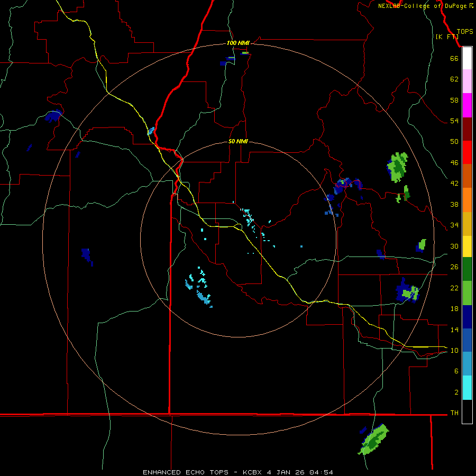Click the legend value "34"
Screen dimensions: 476x476
tap(454, 225)
